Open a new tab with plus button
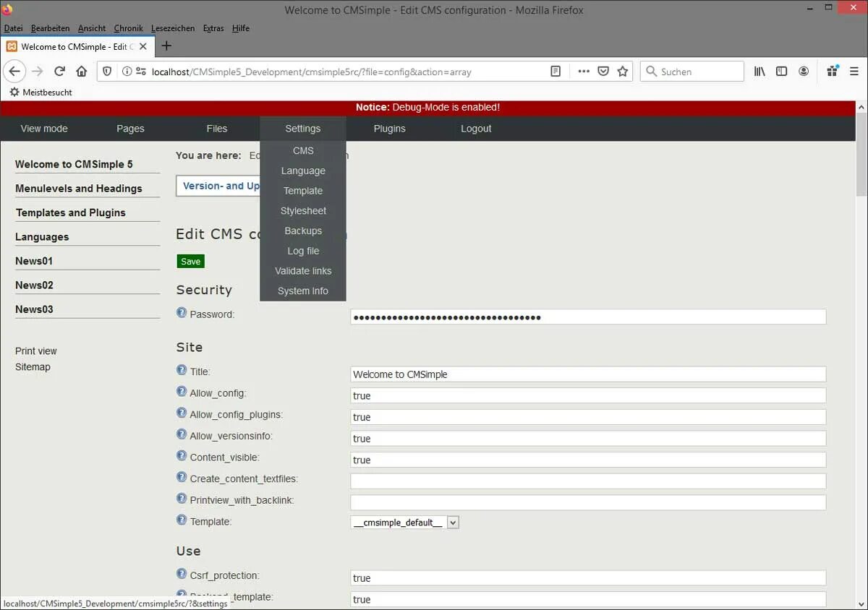868x610 pixels. 166,46
